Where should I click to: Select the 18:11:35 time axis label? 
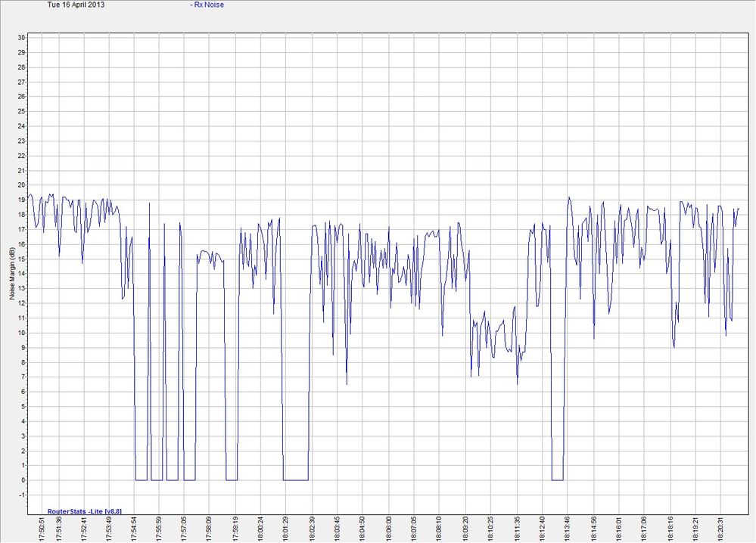(x=518, y=529)
